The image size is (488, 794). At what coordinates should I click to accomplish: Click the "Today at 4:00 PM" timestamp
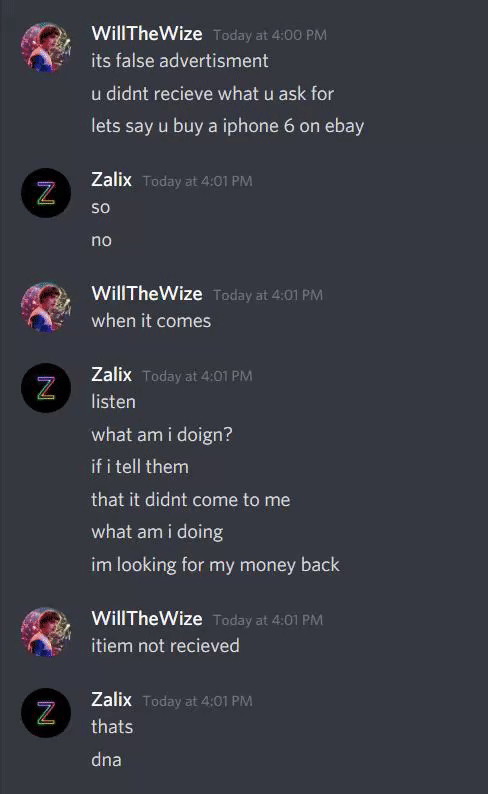pos(270,35)
